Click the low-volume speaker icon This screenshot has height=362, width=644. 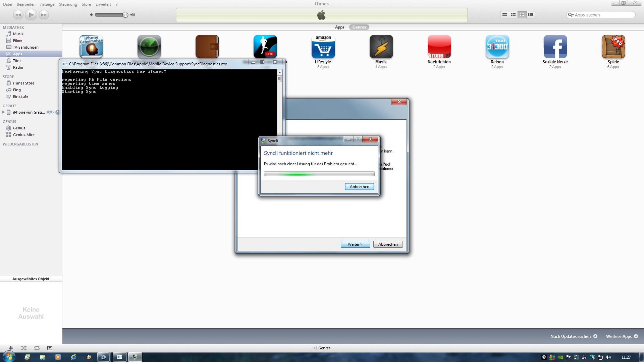[x=91, y=15]
